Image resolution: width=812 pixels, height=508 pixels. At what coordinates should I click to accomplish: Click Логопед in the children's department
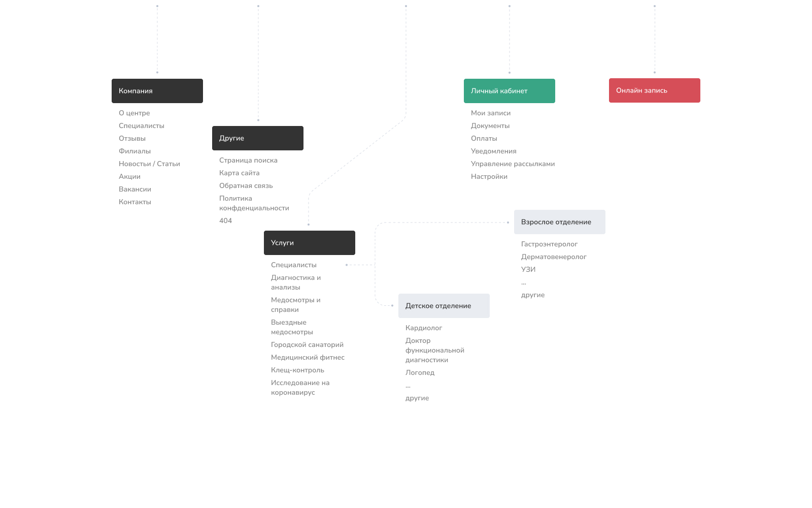[420, 373]
